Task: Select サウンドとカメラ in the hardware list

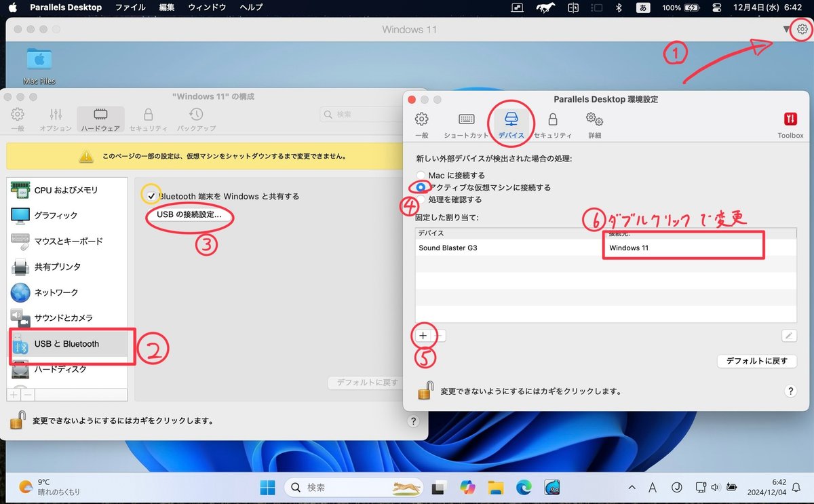Action: point(66,318)
